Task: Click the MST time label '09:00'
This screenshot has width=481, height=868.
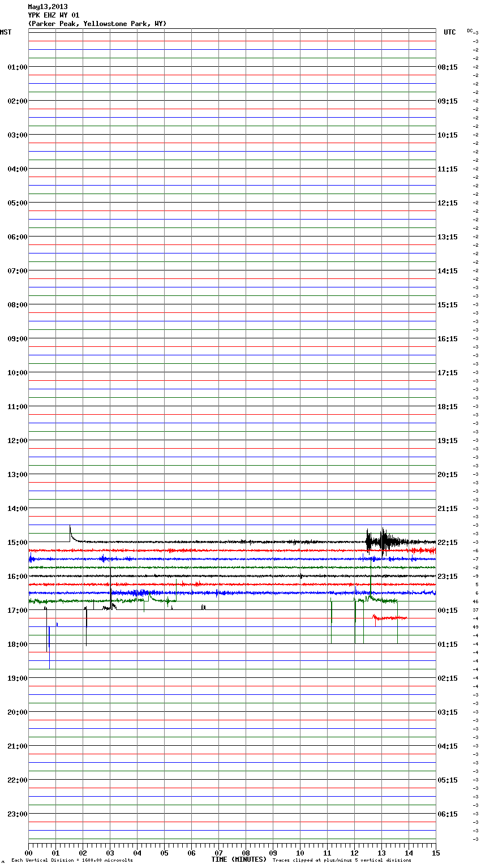Action: click(x=17, y=339)
